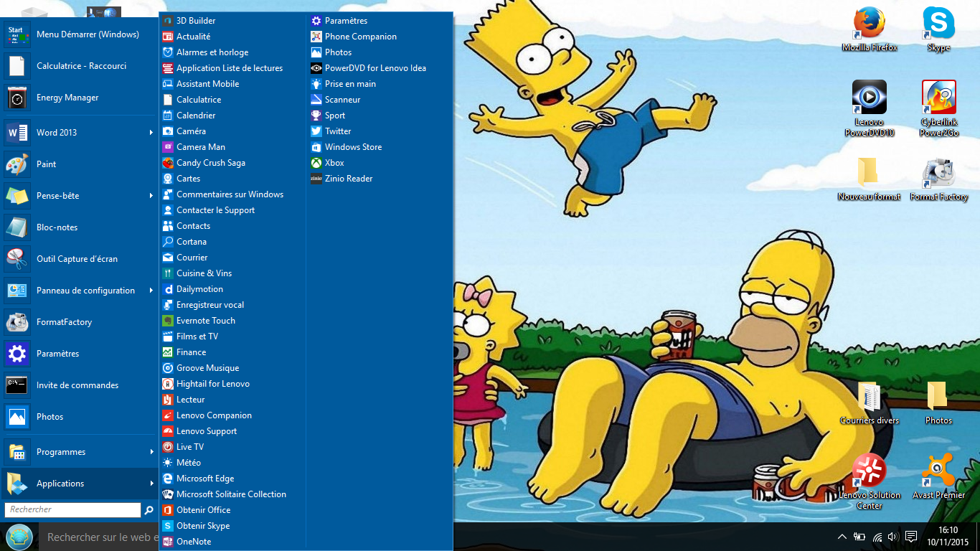
Task: Select the Photos folder on desktop
Action: [938, 403]
